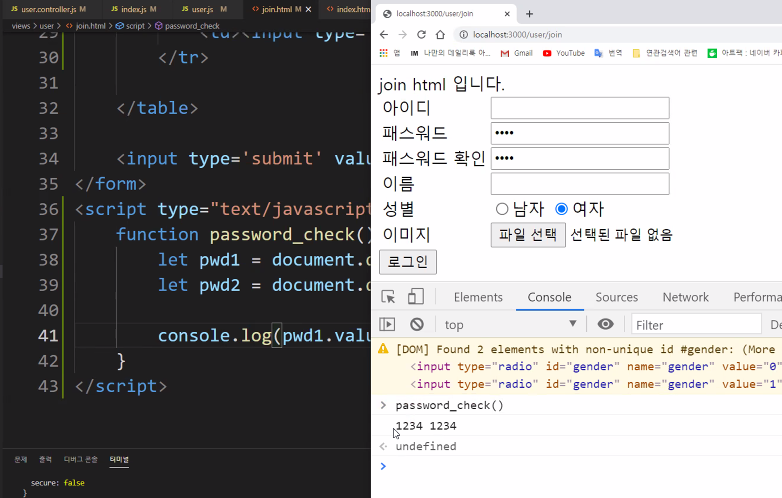Click the browser forward arrow

pos(402,34)
